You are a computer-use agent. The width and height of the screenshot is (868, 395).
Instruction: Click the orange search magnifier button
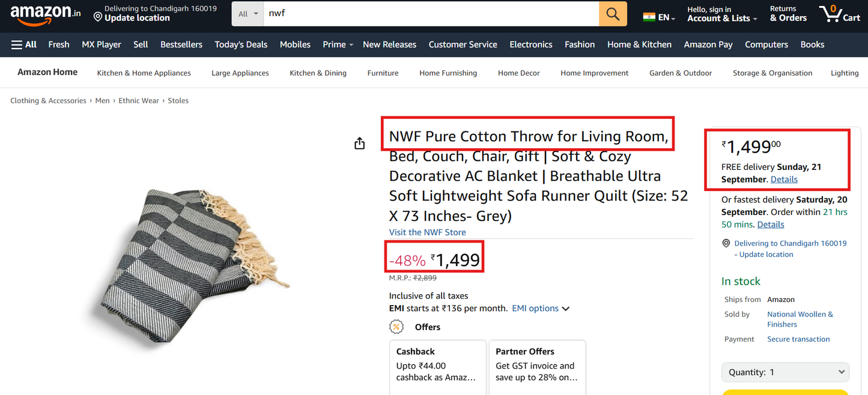[613, 14]
